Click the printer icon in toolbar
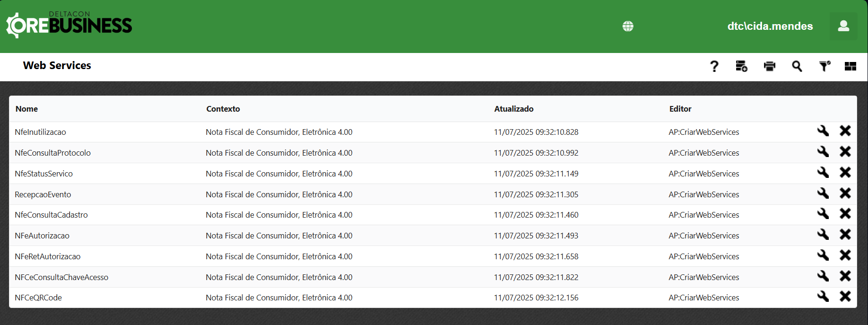 pos(769,66)
